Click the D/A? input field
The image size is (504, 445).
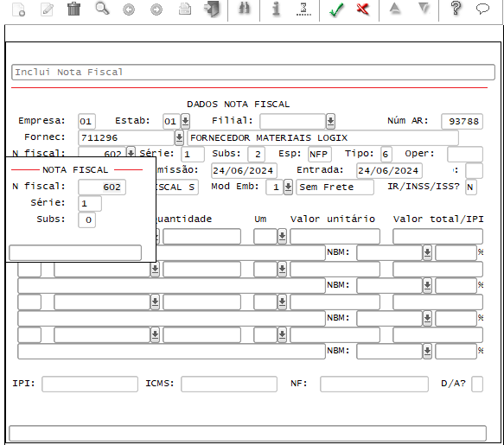click(477, 384)
